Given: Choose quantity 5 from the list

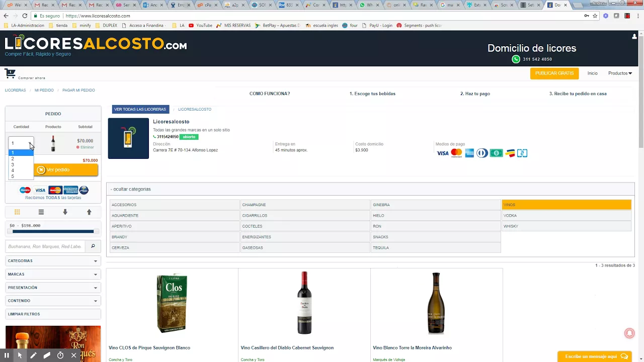Looking at the screenshot, I should click(21, 176).
